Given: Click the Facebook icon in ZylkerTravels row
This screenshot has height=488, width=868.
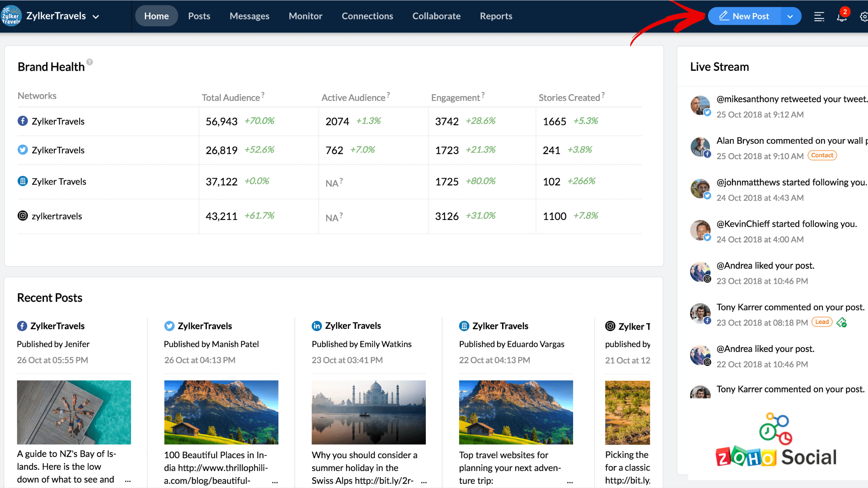Looking at the screenshot, I should click(x=23, y=121).
